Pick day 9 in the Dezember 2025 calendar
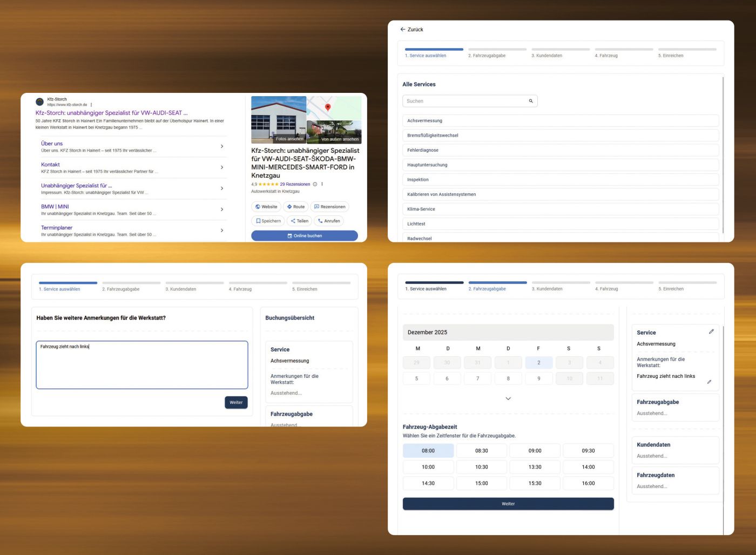This screenshot has width=756, height=555. tap(538, 378)
